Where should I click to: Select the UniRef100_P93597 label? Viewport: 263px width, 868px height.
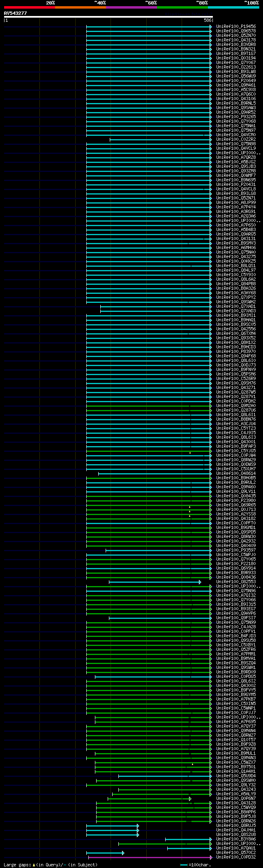[x=236, y=550]
